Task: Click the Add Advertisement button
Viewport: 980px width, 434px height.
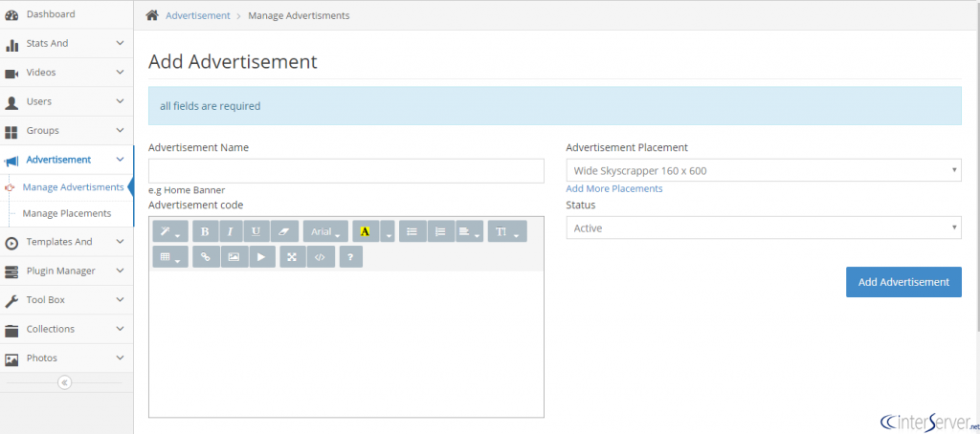Action: point(903,282)
